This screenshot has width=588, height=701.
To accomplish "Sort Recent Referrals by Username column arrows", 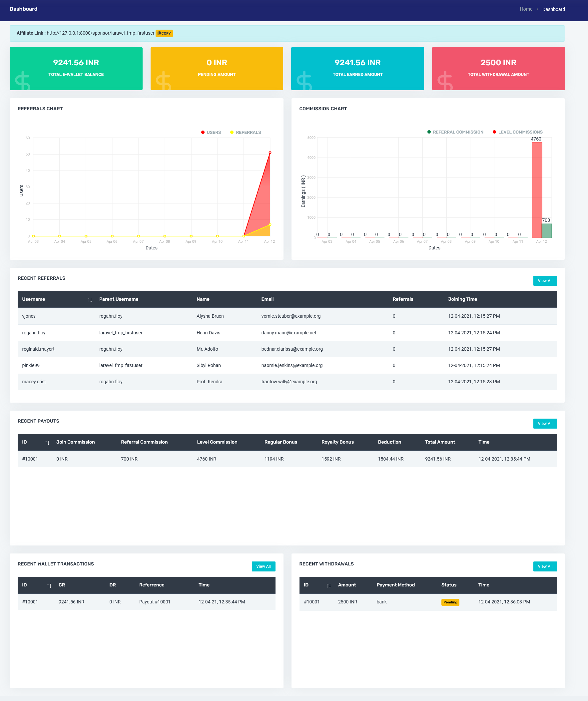I will point(90,300).
